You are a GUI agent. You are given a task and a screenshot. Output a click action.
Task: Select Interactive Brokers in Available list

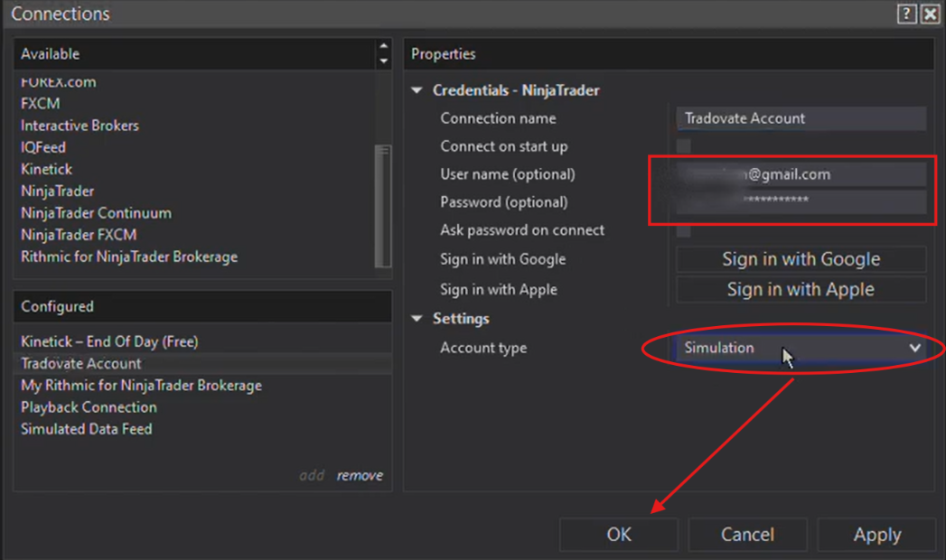[x=80, y=126]
